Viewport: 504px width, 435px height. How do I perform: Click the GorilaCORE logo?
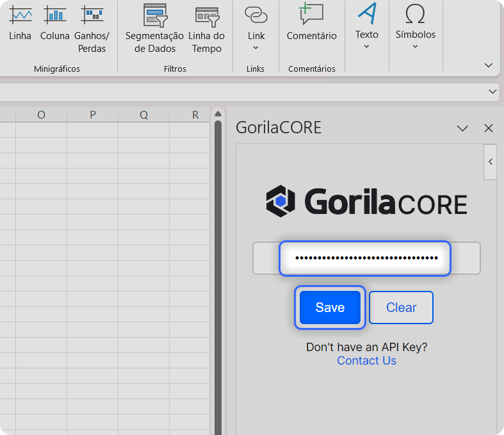(366, 201)
